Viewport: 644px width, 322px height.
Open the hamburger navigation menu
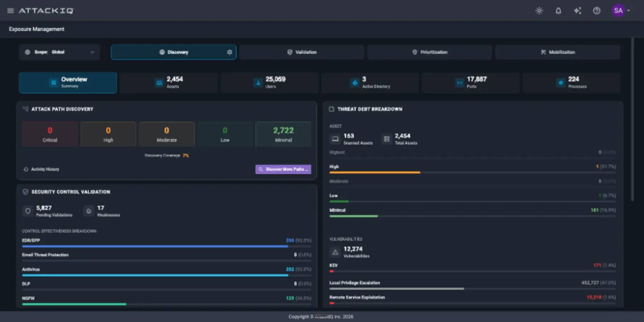click(10, 11)
